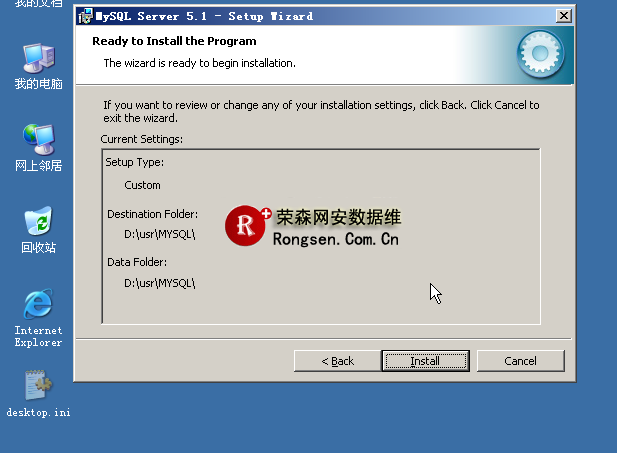Cancel the MySQL setup wizard
Image resolution: width=617 pixels, height=453 pixels.
click(520, 361)
